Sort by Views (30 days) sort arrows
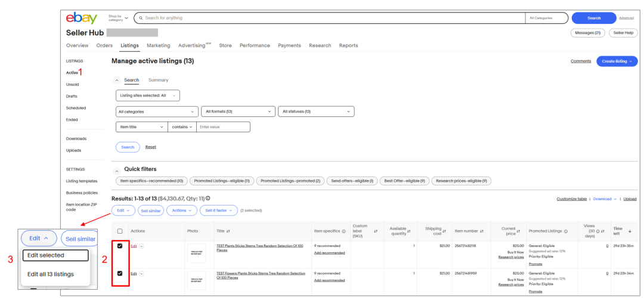644x298 pixels. pyautogui.click(x=602, y=231)
